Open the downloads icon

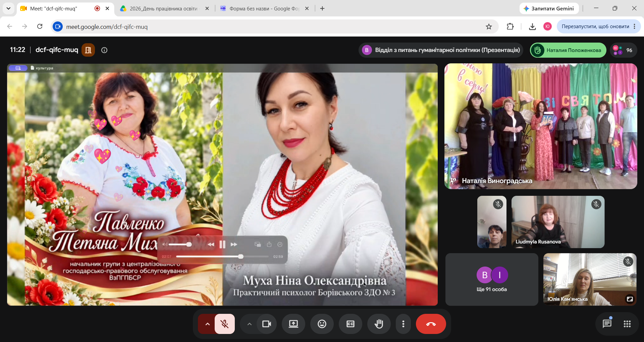tap(532, 26)
